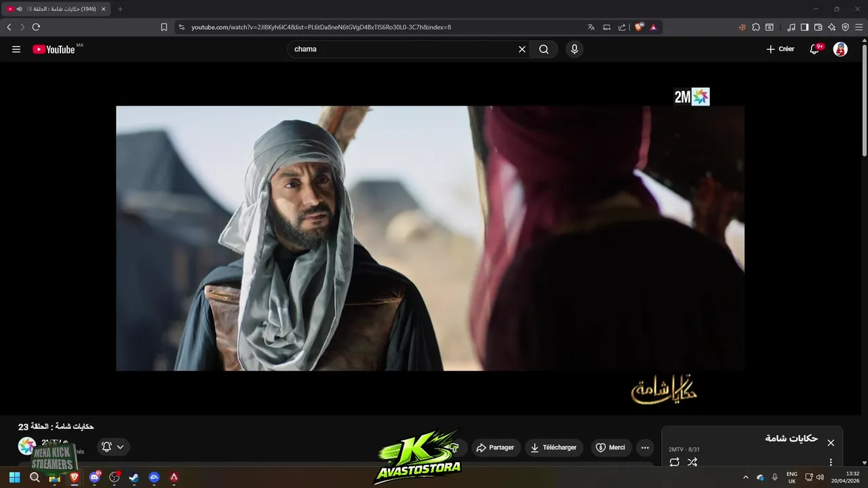Click the Partager button
Screen dimensions: 868x488
tap(496, 447)
